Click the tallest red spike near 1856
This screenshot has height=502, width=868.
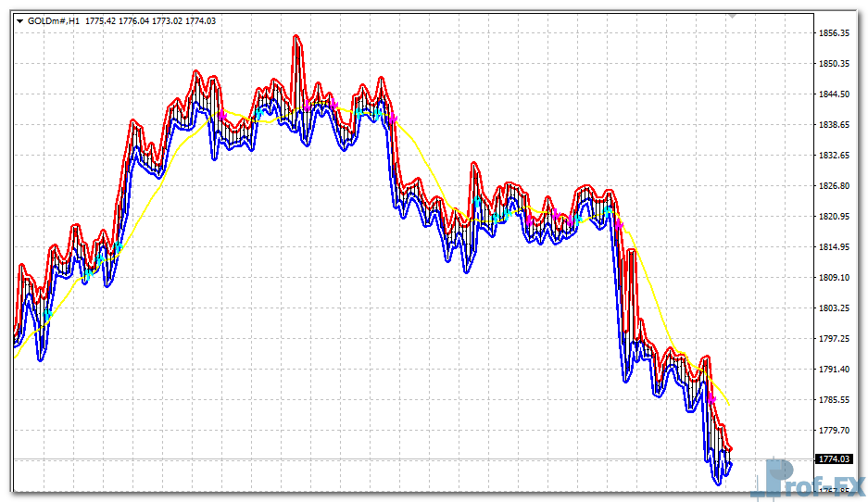pyautogui.click(x=296, y=39)
